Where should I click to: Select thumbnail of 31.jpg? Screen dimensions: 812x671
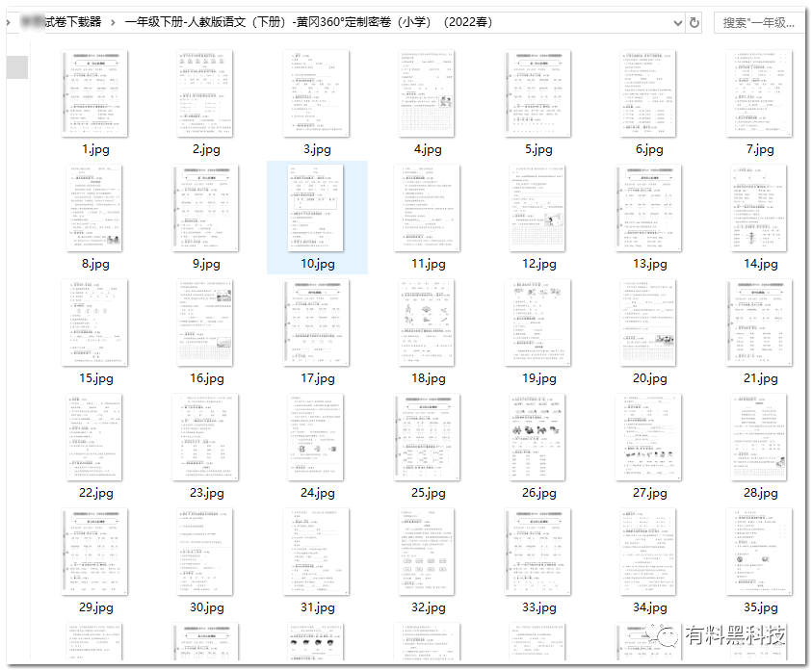pos(316,552)
